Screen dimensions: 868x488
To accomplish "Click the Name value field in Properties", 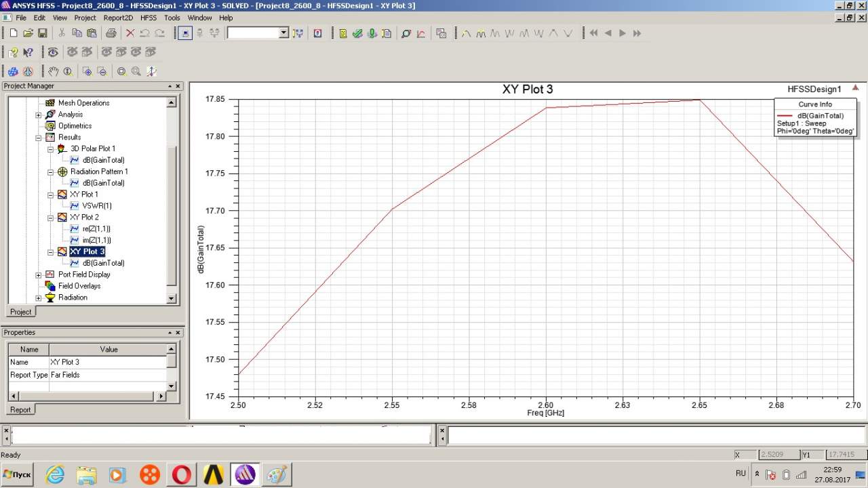I will coord(107,362).
